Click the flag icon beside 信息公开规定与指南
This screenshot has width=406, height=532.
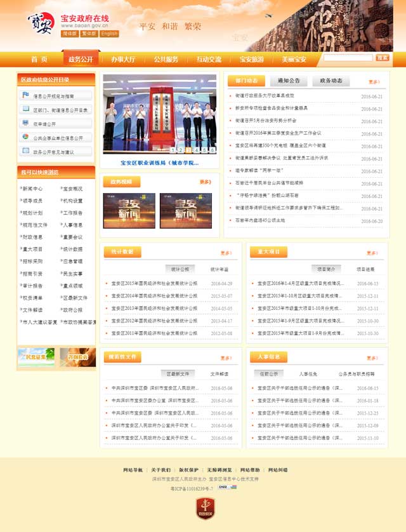pos(26,96)
